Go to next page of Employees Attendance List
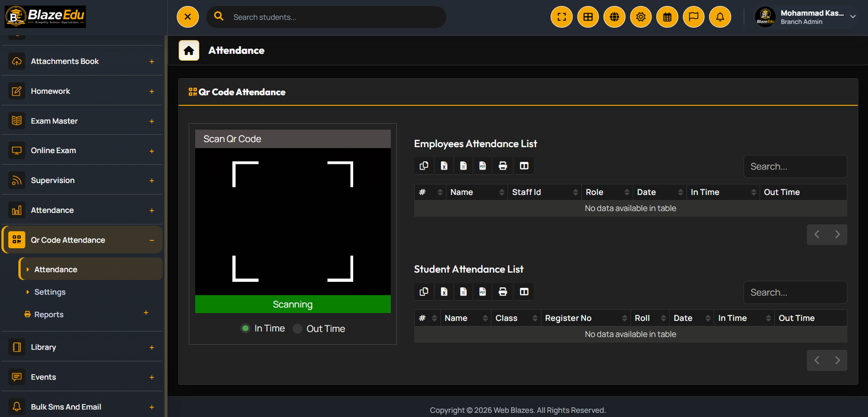The height and width of the screenshot is (417, 868). pyautogui.click(x=837, y=235)
